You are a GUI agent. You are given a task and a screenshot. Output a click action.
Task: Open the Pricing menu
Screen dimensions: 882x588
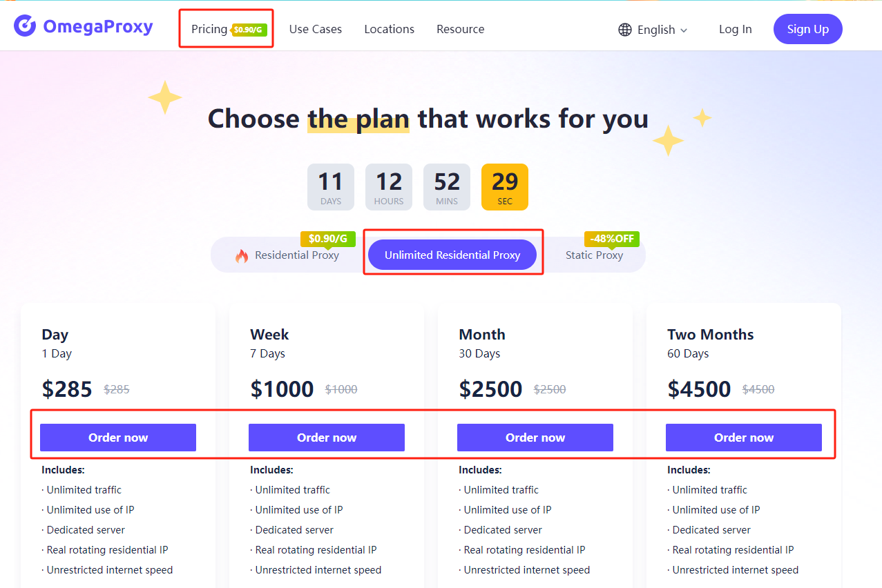pos(209,29)
